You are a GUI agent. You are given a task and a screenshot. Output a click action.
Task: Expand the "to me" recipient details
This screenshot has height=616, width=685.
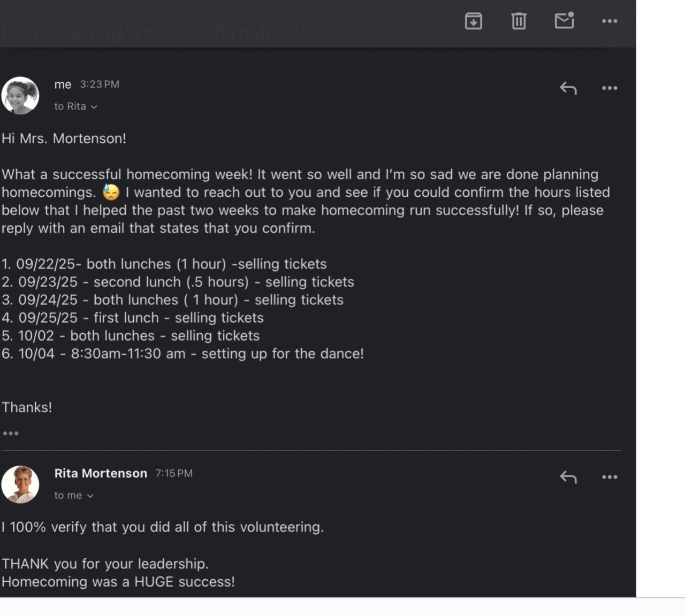(74, 496)
